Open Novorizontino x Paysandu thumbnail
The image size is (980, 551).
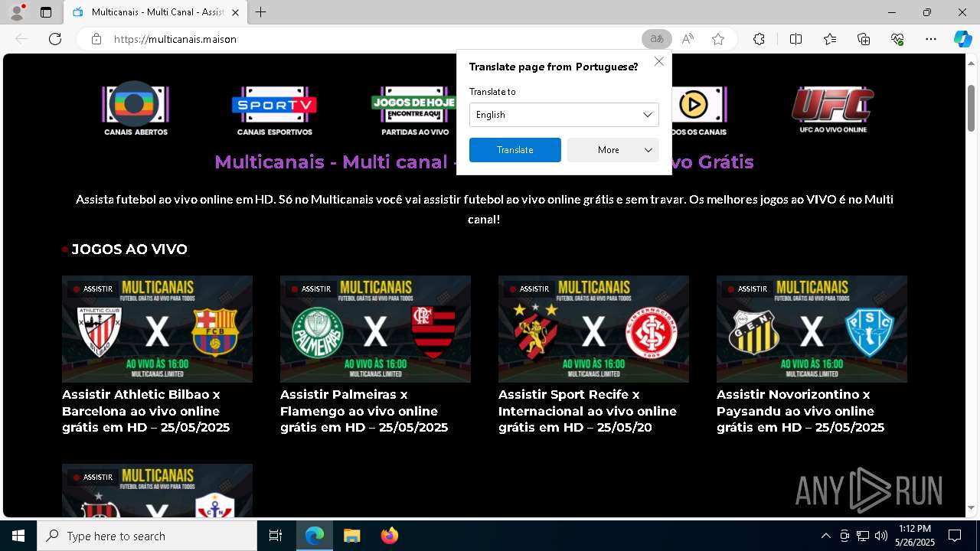(x=812, y=329)
